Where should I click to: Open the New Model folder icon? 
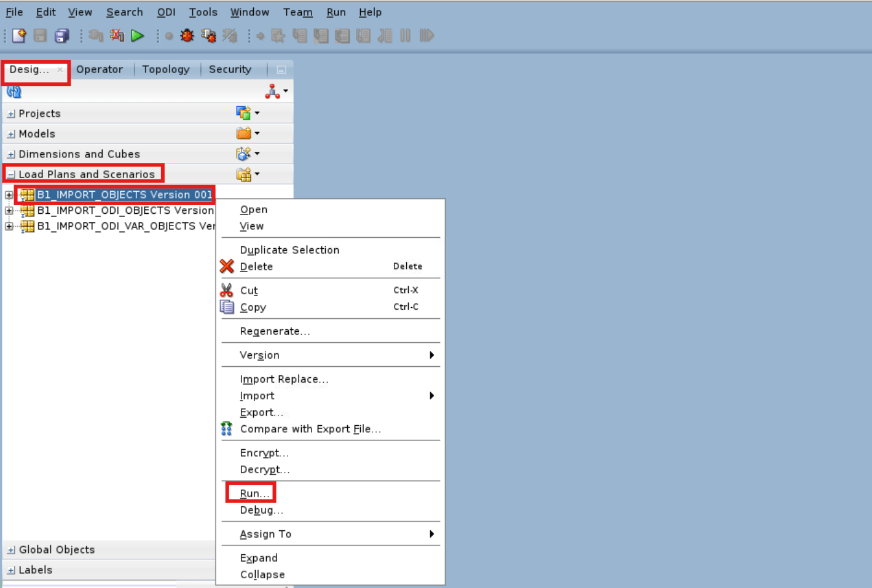(244, 133)
